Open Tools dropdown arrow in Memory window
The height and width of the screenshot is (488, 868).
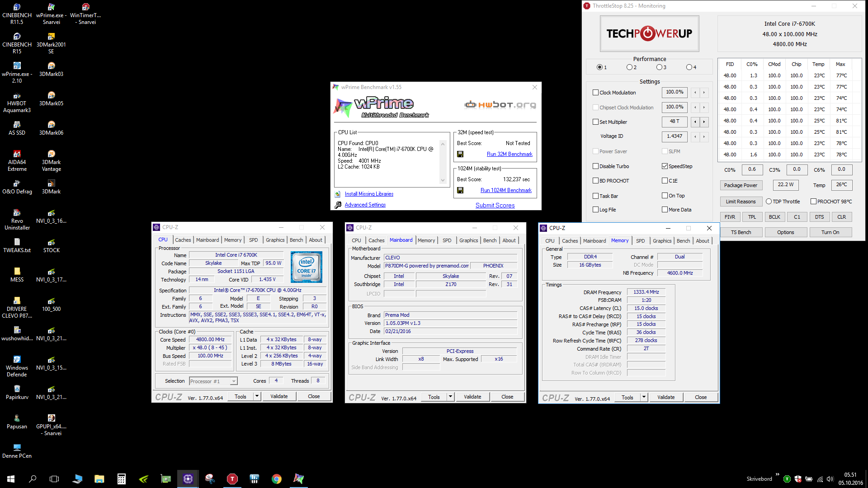[644, 397]
